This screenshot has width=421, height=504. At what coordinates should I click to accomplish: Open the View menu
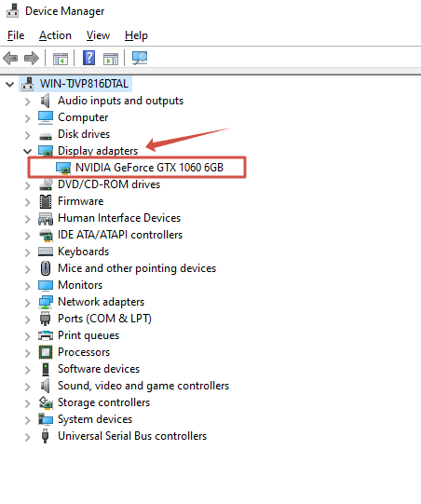tap(98, 35)
